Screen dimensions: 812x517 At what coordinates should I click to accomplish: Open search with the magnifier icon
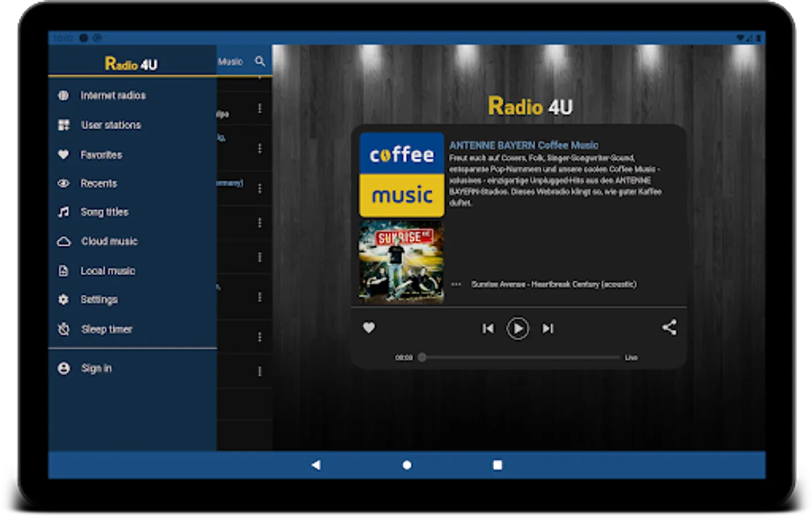pos(260,61)
